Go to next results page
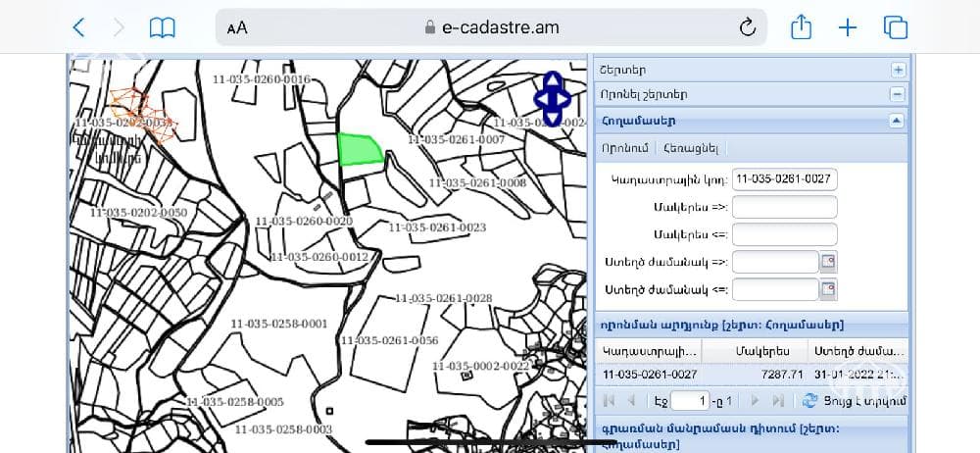The image size is (980, 453). coord(755,400)
